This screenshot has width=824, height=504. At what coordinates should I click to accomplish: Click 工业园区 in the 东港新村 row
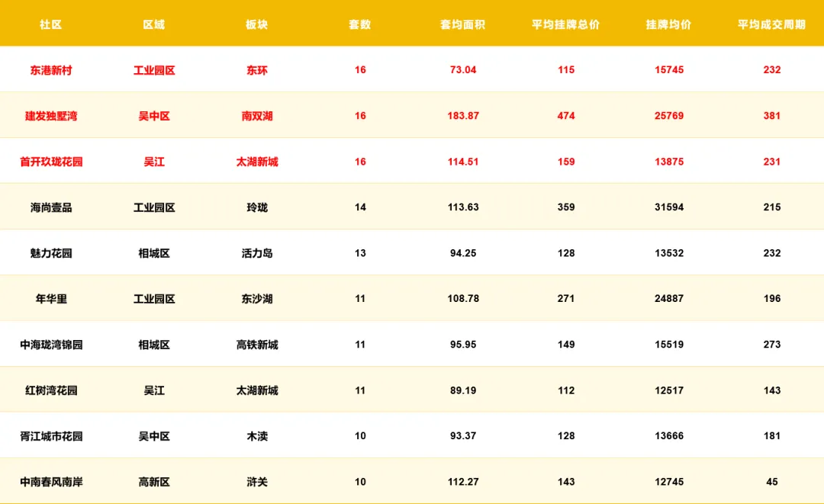coord(154,70)
